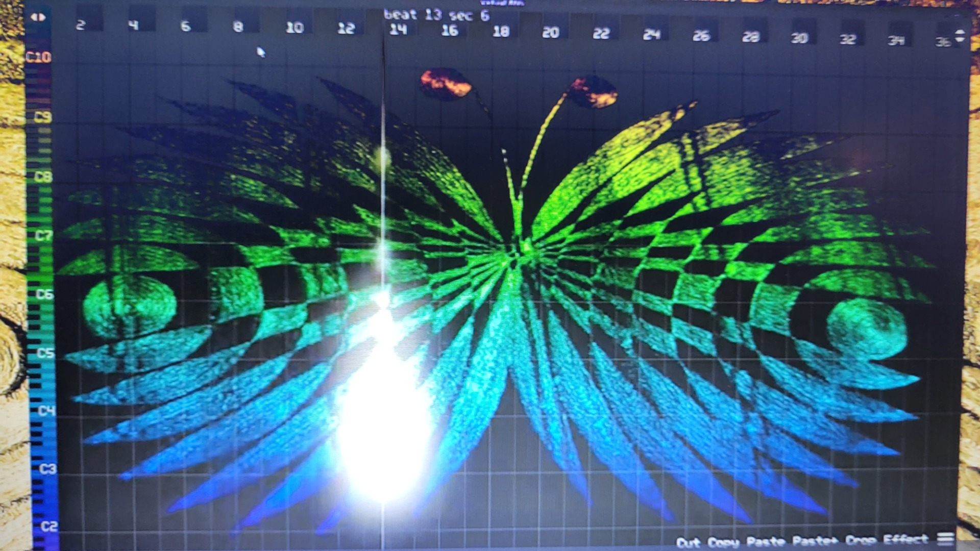The width and height of the screenshot is (980, 551).
Task: Jump to beat 6 on the timeline
Action: click(x=186, y=26)
